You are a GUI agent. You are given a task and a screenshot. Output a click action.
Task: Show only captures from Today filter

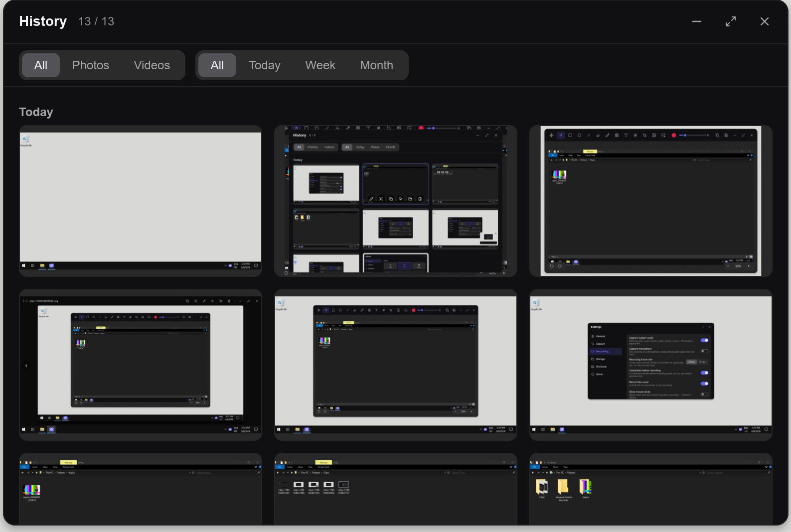coord(265,65)
